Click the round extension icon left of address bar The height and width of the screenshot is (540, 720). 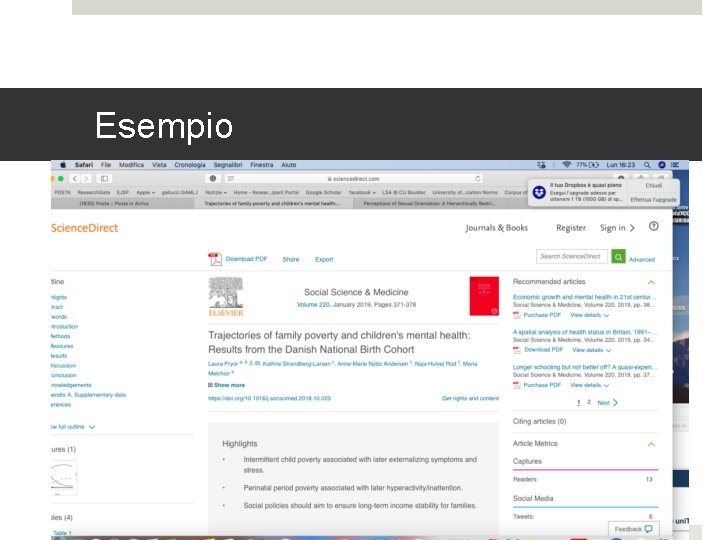pyautogui.click(x=213, y=179)
